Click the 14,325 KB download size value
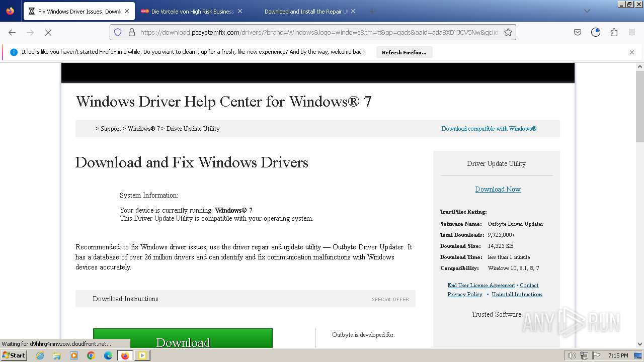This screenshot has width=644, height=362. (x=501, y=246)
